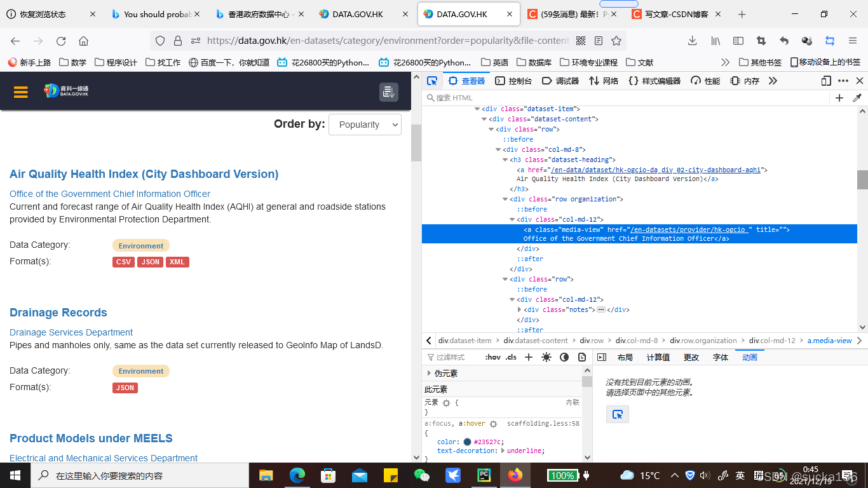Toggle light color scheme simulation sun icon
Screen dimensions: 868x488
pos(546,357)
